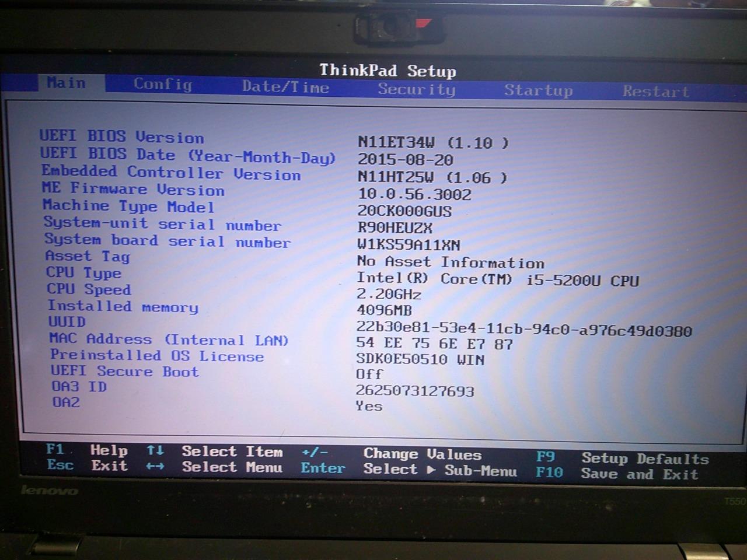
Task: Click System board serial number label
Action: 167,240
